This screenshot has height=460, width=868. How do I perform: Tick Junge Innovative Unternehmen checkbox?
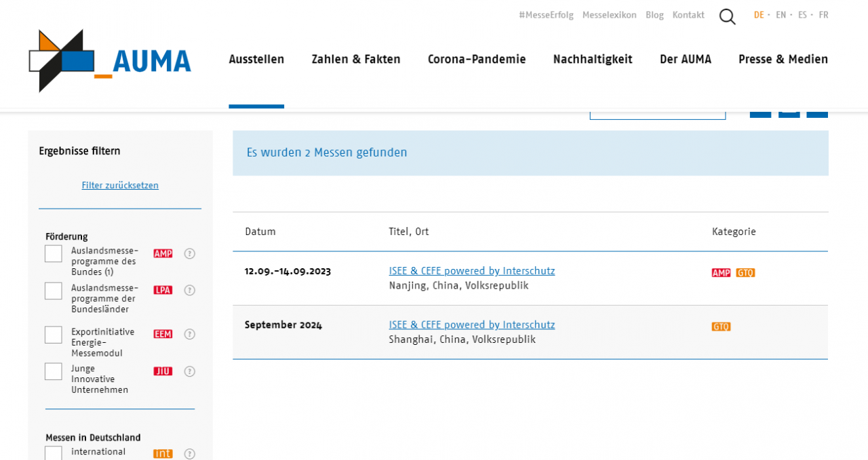tap(54, 371)
